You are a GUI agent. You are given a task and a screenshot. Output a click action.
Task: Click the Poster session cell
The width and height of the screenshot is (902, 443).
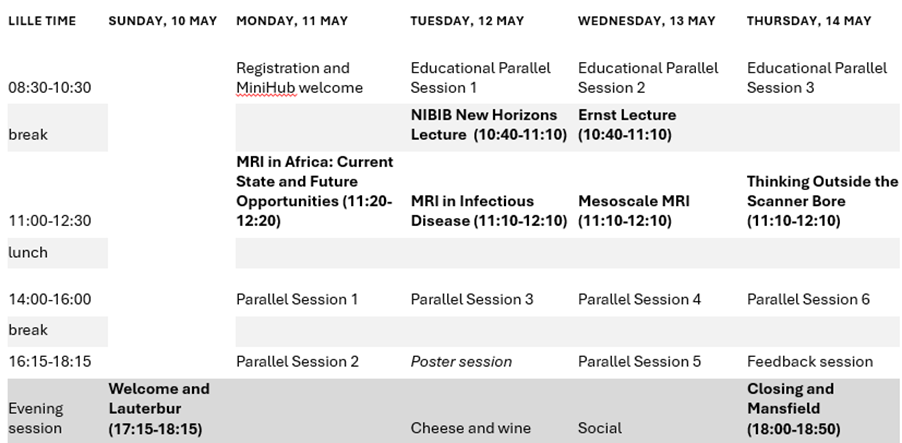(462, 361)
